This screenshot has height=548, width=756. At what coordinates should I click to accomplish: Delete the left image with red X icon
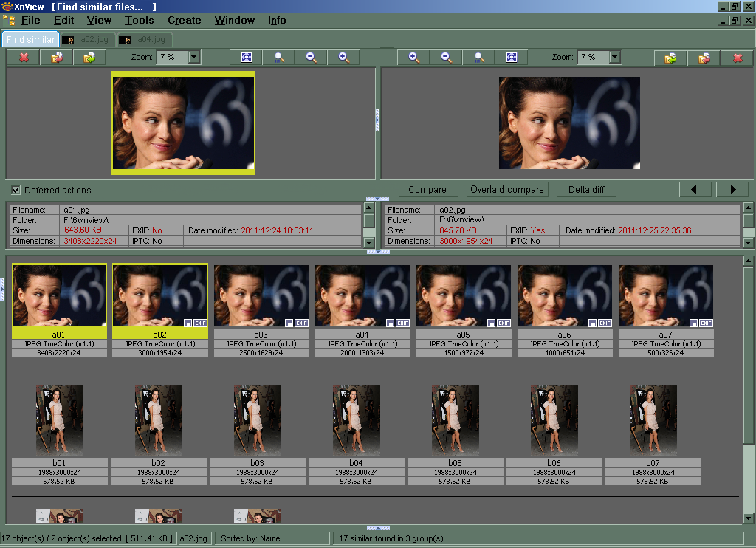pos(24,58)
